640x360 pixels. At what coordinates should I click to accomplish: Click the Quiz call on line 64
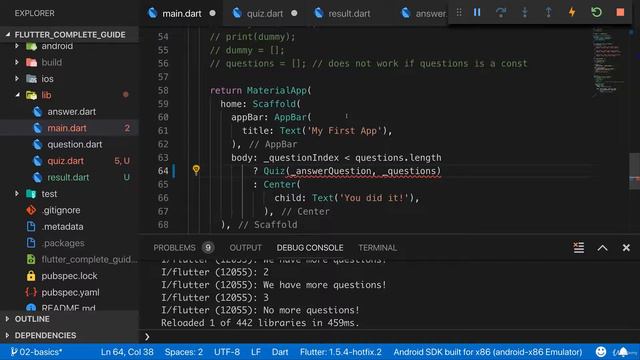coord(274,171)
